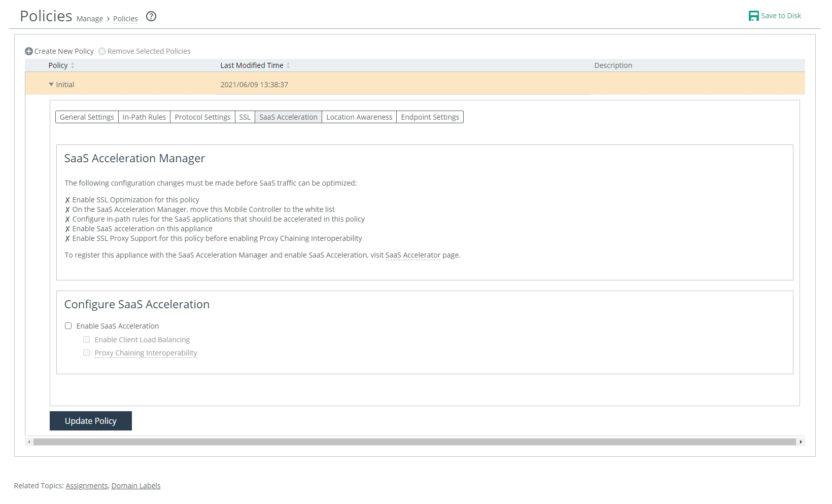Switch to the In-Path Rules tab
This screenshot has width=832, height=504.
tap(144, 117)
